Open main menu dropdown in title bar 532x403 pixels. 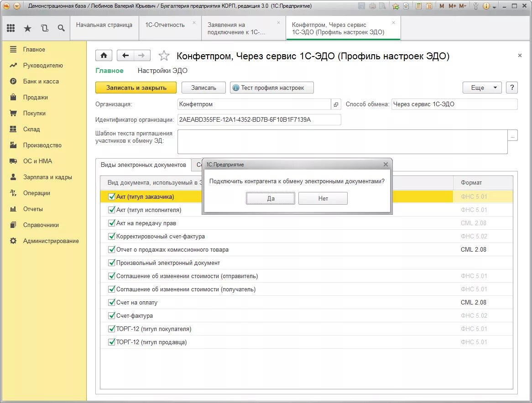16,6
